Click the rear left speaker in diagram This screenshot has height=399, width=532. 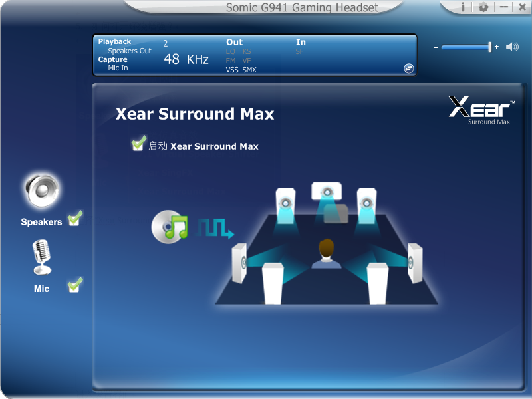click(273, 283)
